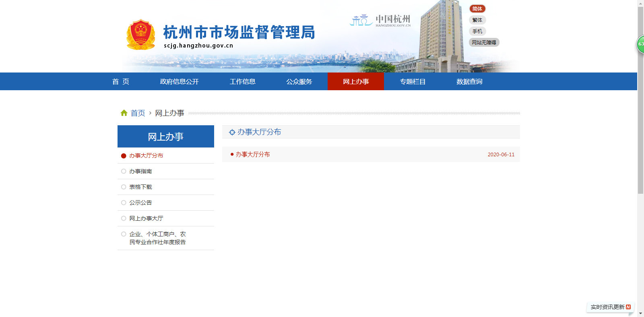644x317 pixels.
Task: Open 网站无障碍 accessibility mode
Action: (484, 42)
